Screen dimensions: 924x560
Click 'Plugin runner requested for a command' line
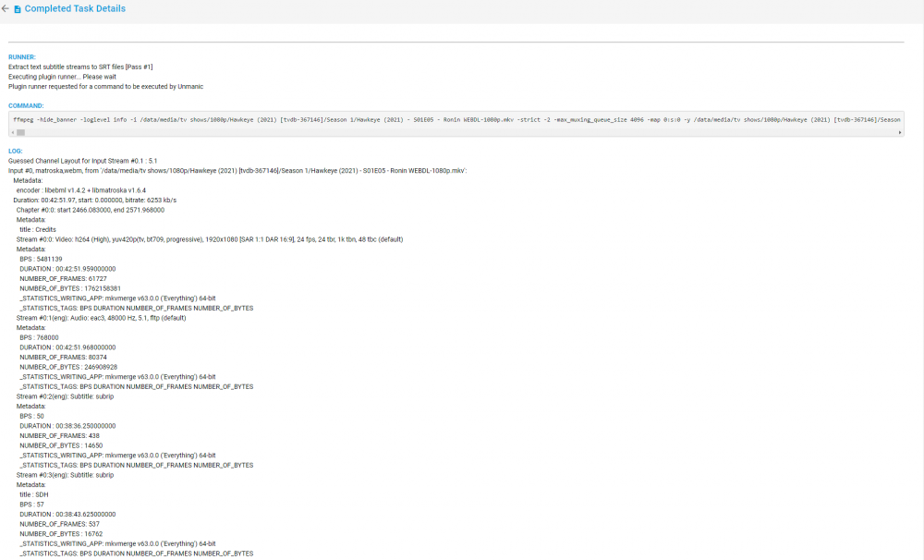pos(106,87)
